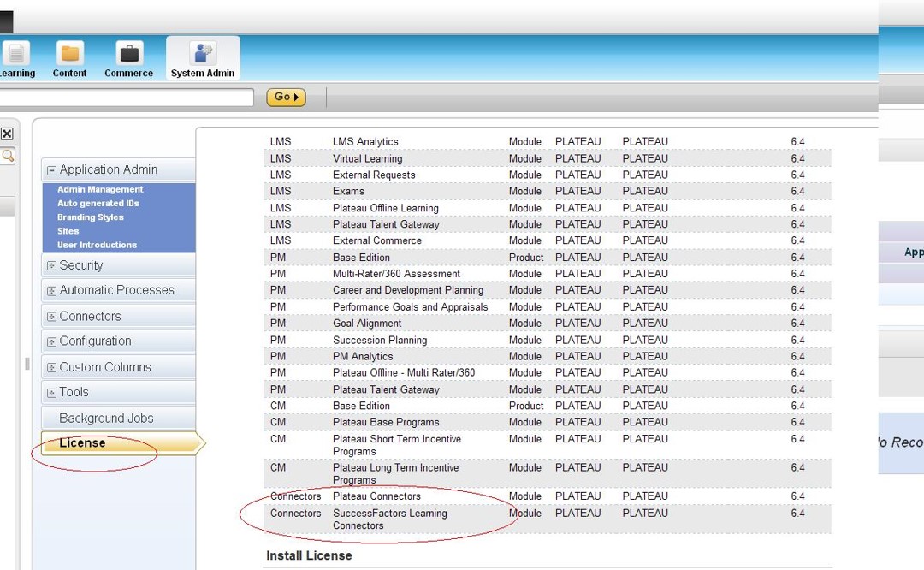This screenshot has height=570, width=924.
Task: Click the Plateau Connectors row name
Action: (376, 496)
